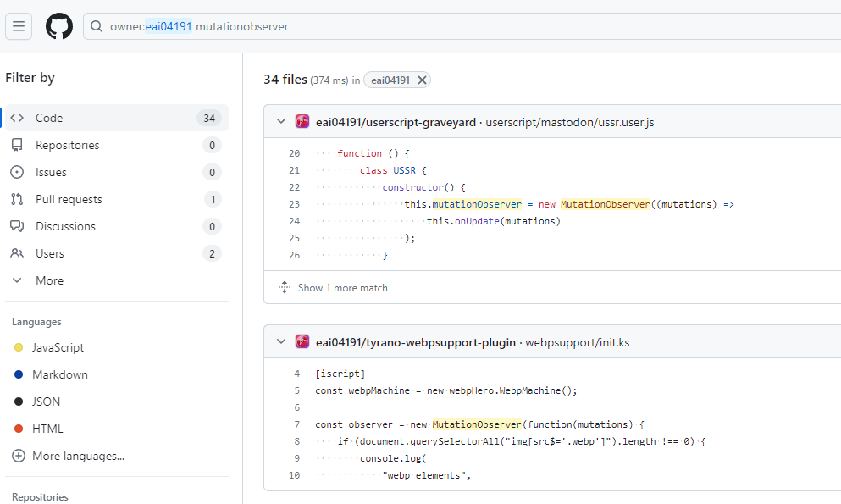
Task: Show 1 more match in ussr.user.js
Action: point(343,288)
